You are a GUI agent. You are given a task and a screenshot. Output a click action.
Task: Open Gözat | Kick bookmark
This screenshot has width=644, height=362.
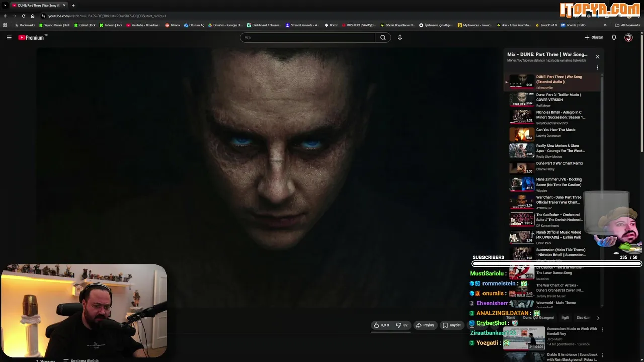click(x=85, y=25)
